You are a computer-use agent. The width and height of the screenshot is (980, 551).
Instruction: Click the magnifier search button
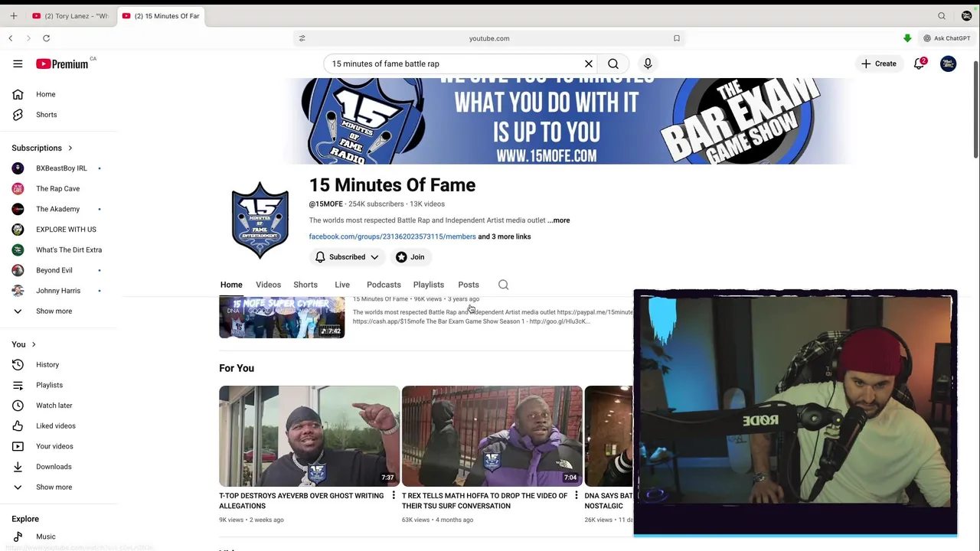[613, 64]
